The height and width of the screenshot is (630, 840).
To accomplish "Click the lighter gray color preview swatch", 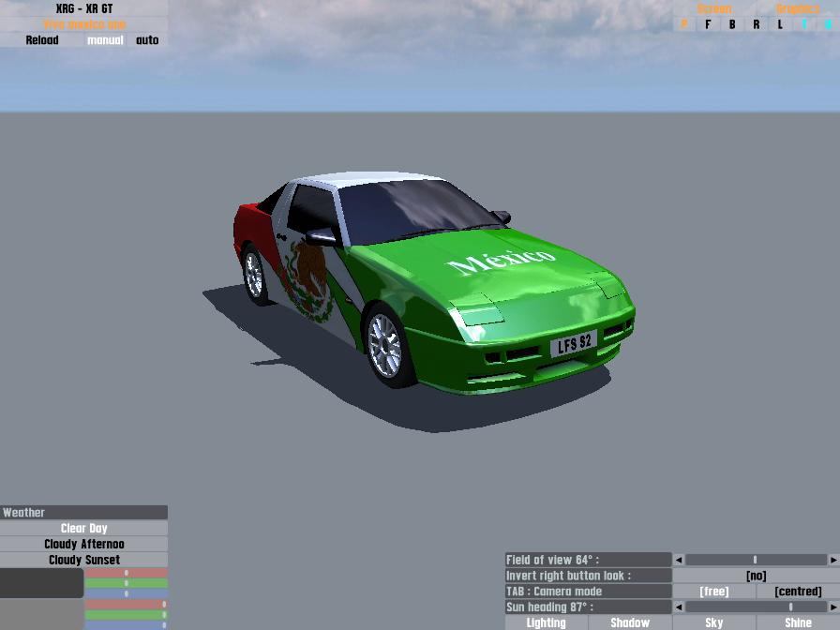I will tap(42, 614).
